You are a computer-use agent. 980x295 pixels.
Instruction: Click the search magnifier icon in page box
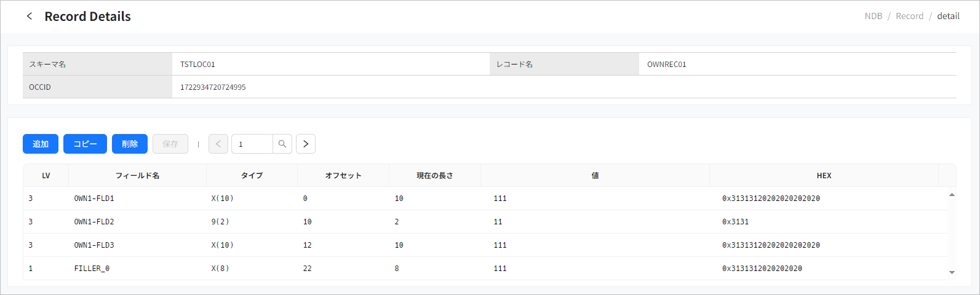[x=282, y=144]
